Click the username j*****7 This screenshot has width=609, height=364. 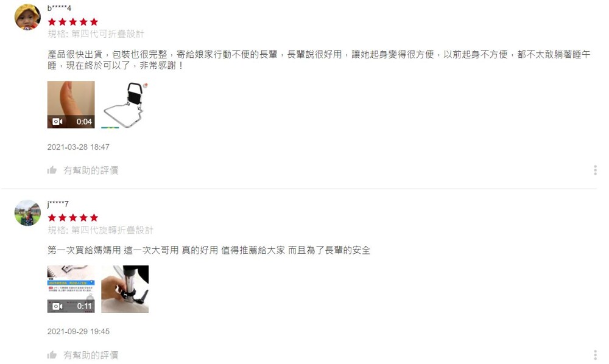(x=58, y=204)
